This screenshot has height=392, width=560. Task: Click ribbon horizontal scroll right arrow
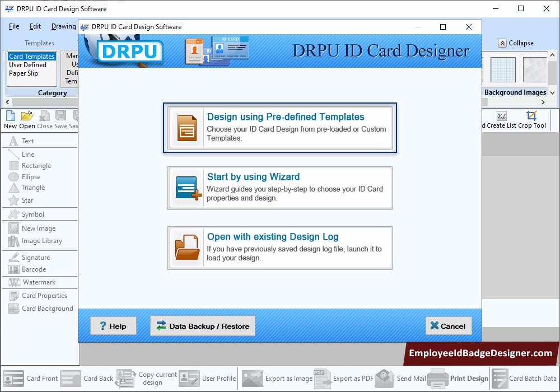543,102
